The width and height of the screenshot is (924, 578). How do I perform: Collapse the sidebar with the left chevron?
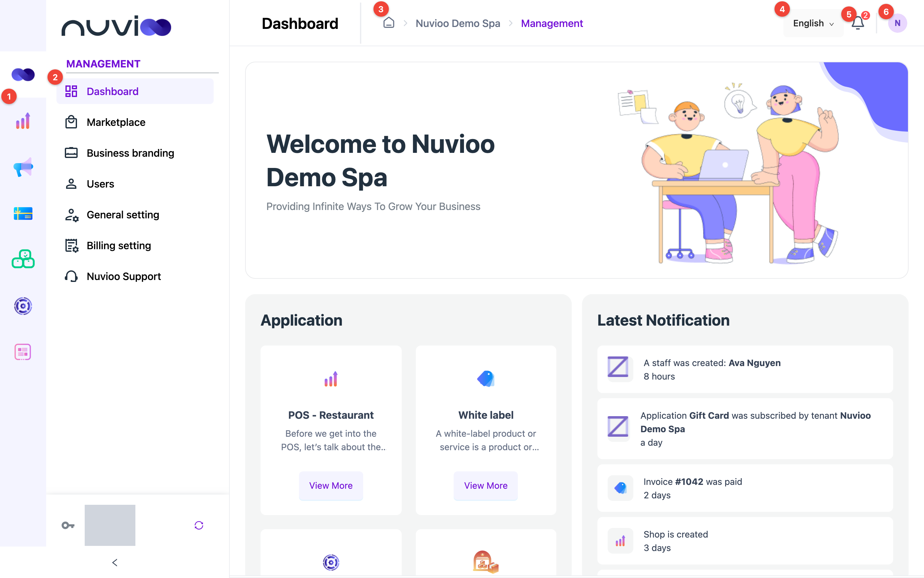115,562
